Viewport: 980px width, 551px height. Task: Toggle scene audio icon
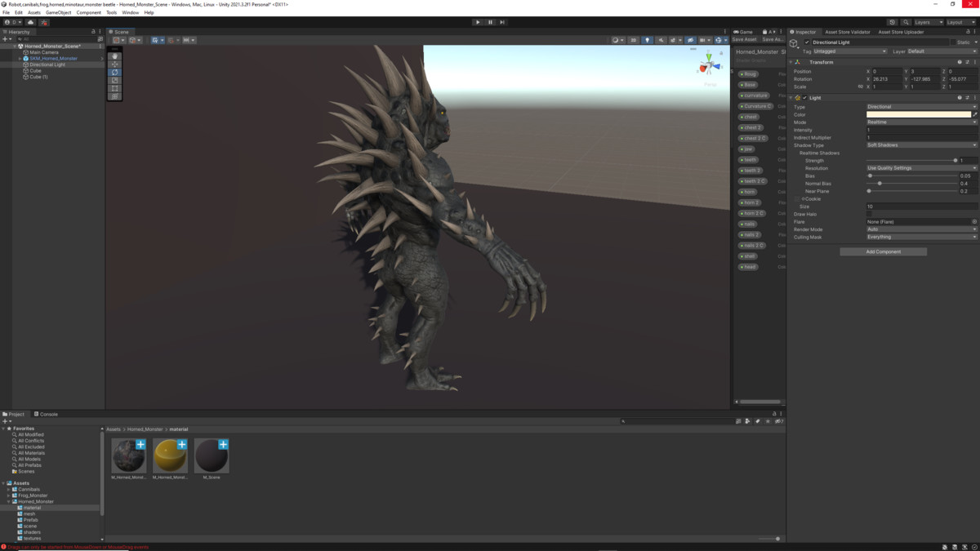[x=661, y=40]
